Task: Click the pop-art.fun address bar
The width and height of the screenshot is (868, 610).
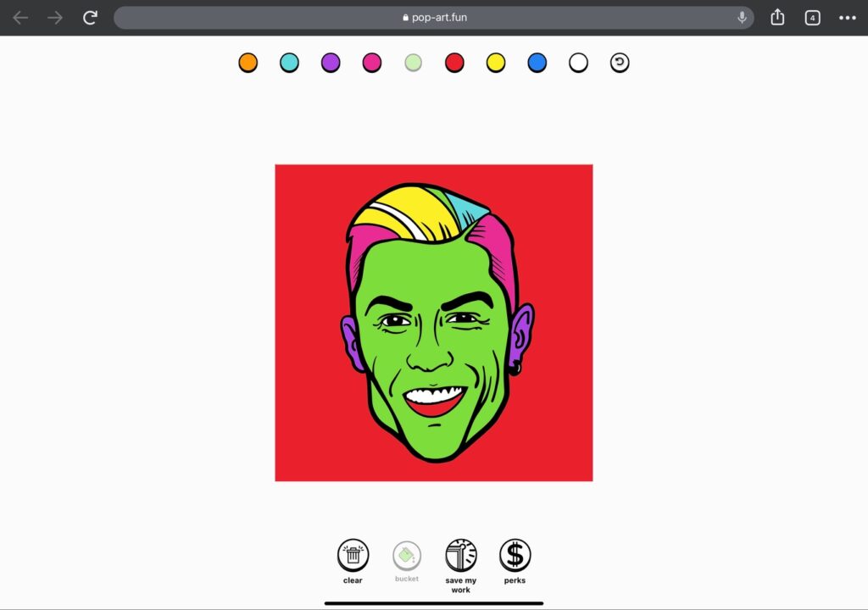Action: click(x=434, y=18)
